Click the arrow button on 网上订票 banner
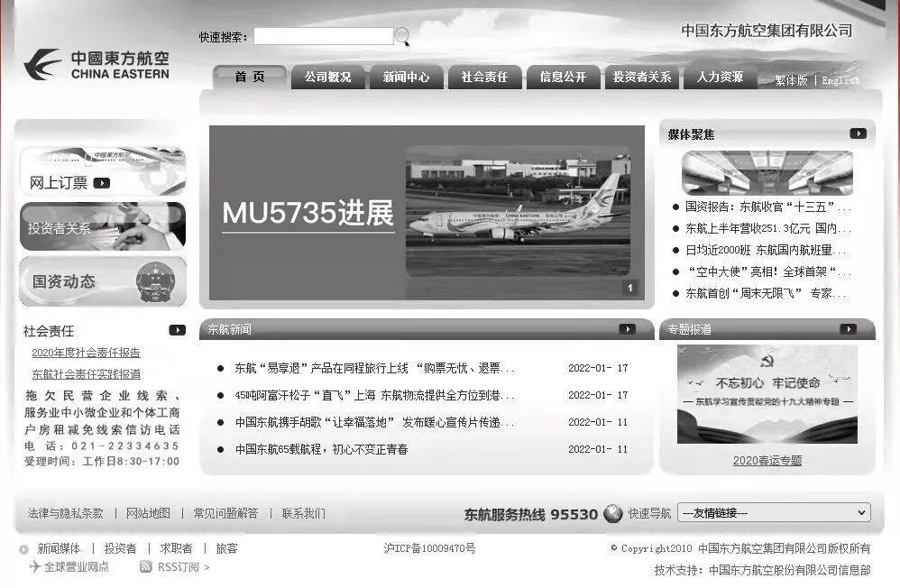Viewport: 900px width, 588px height. point(102,182)
